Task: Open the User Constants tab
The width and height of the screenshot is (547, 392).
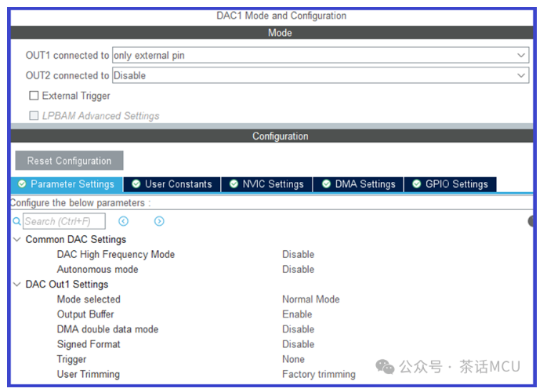Action: click(172, 184)
